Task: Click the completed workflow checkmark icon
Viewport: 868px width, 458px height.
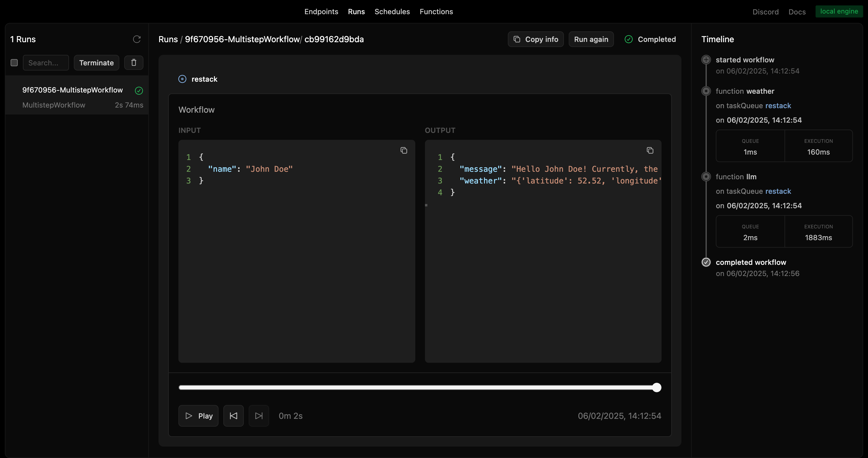Action: coord(706,262)
